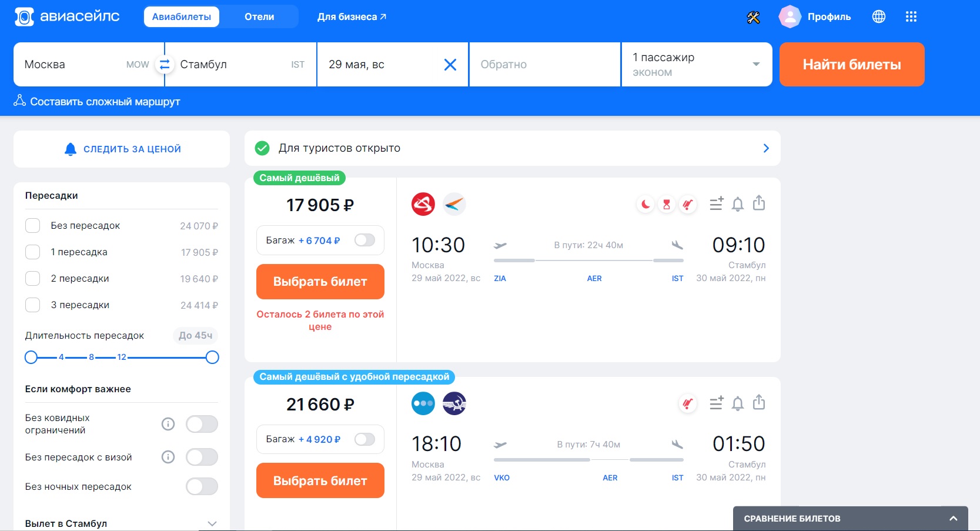The width and height of the screenshot is (980, 531).
Task: Click the long layover hourglass badge
Action: pyautogui.click(x=667, y=204)
